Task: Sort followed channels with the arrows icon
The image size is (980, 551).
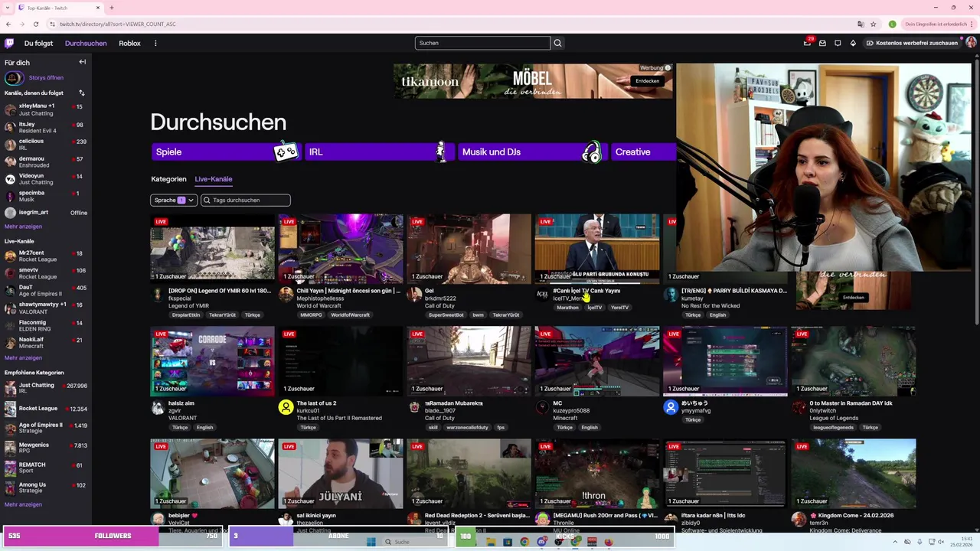Action: (81, 93)
